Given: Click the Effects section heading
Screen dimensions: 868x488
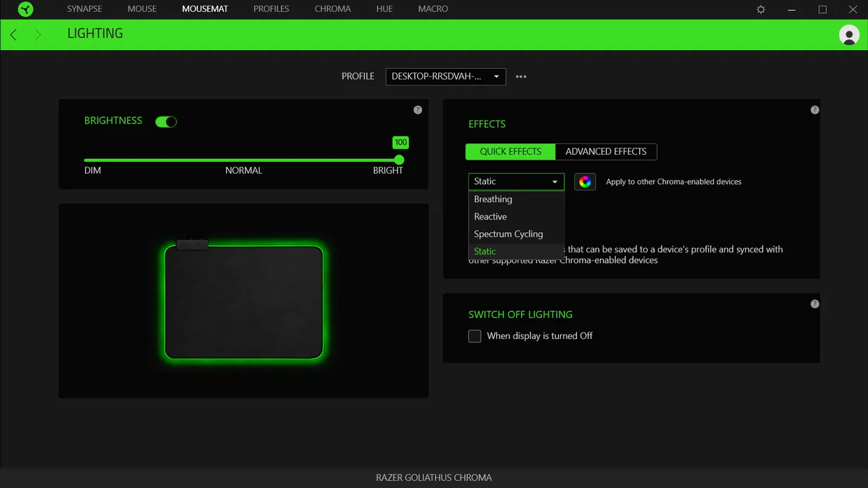Looking at the screenshot, I should coord(487,124).
